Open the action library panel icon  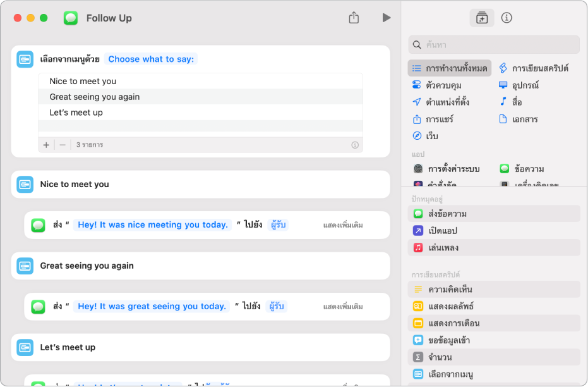(x=481, y=18)
